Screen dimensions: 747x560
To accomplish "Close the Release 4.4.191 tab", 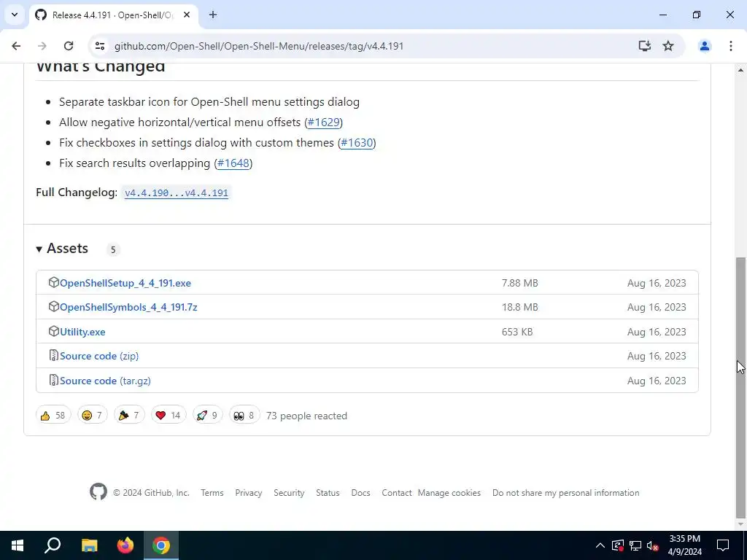I will point(187,15).
